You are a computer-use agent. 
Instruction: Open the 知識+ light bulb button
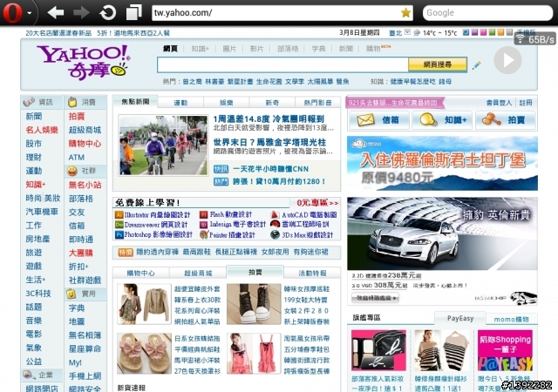tap(442, 120)
